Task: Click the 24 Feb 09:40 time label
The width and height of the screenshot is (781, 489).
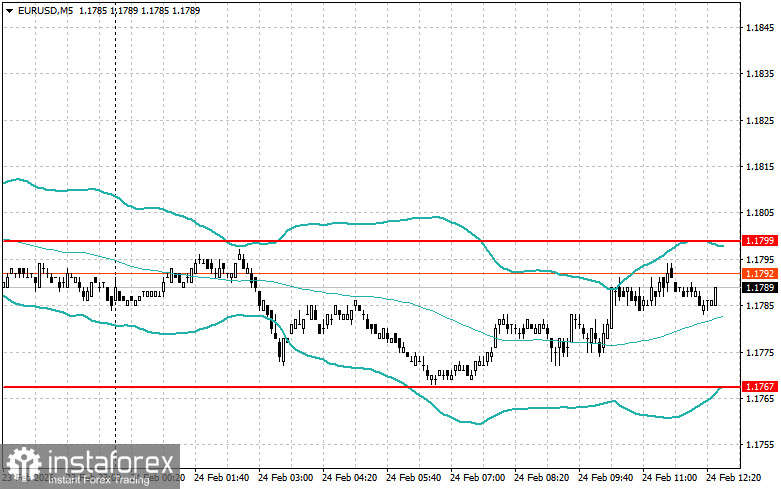Action: (x=605, y=478)
